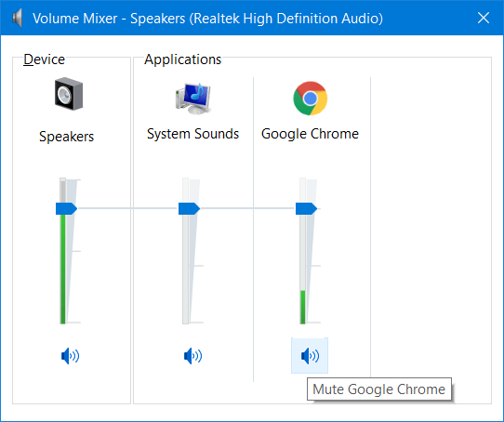Click the System Sounds label
The height and width of the screenshot is (422, 504).
192,134
